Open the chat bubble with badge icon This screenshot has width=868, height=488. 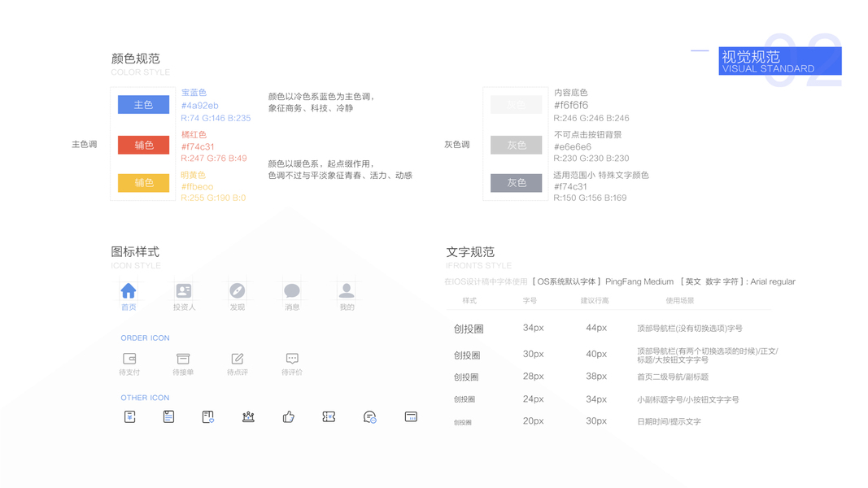point(370,417)
